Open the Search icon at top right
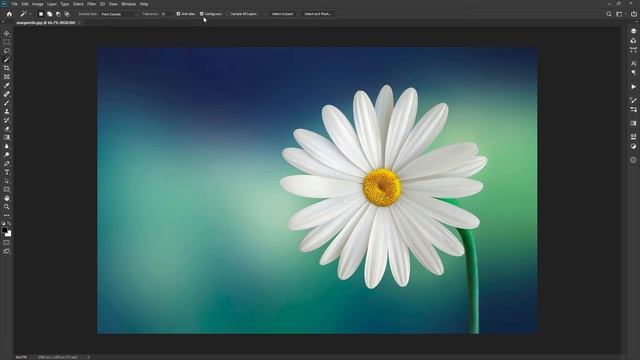This screenshot has width=640, height=360. [x=609, y=14]
